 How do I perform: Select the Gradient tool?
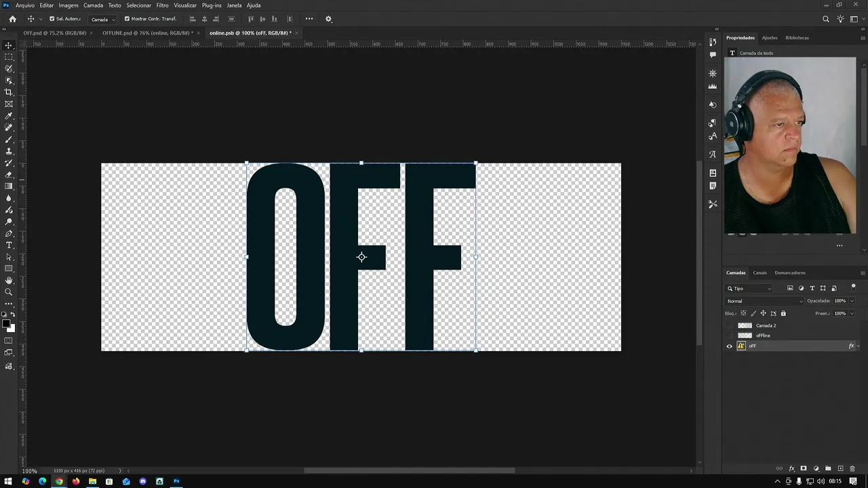[9, 186]
